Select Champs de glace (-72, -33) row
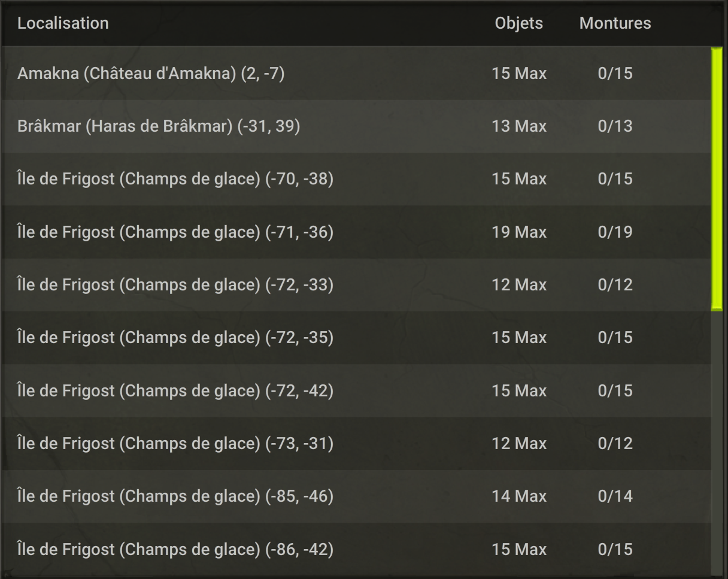Image resolution: width=728 pixels, height=579 pixels. [356, 285]
